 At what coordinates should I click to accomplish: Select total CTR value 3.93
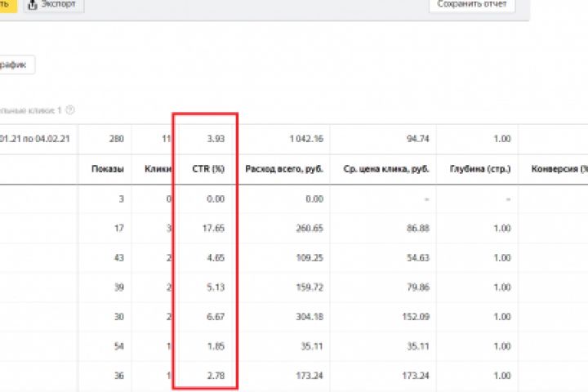[x=216, y=139]
